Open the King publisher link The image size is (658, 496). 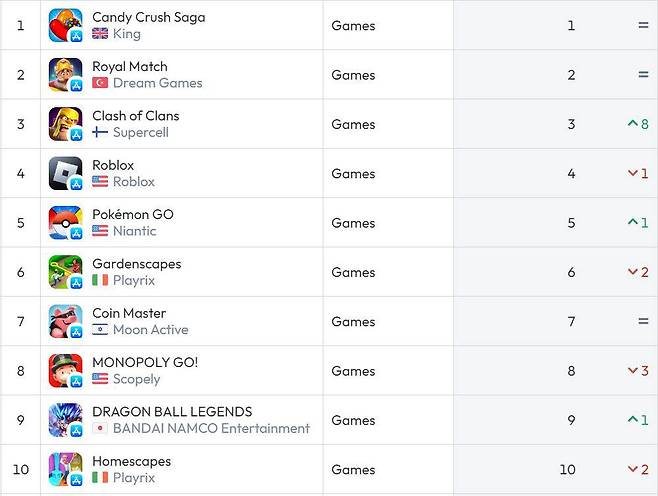(x=126, y=33)
